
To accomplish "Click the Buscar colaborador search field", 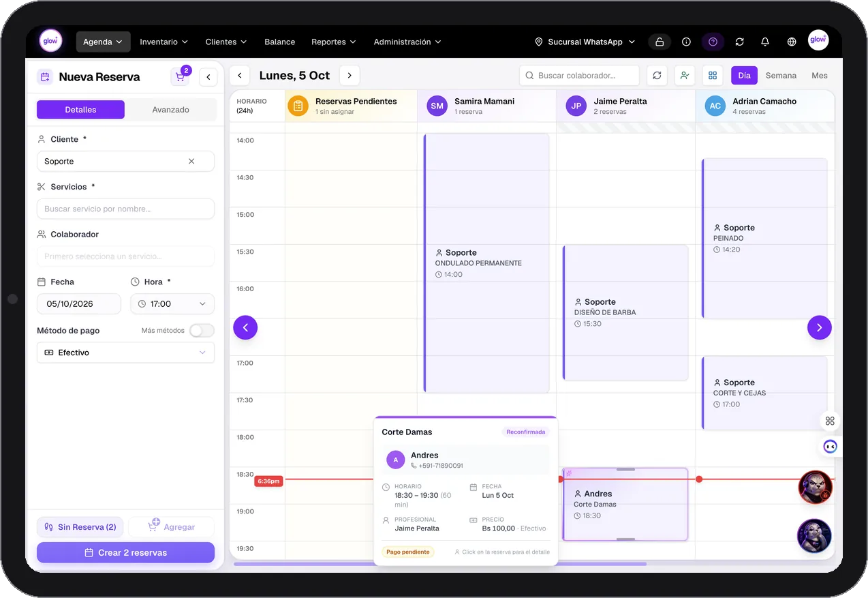I will pyautogui.click(x=579, y=76).
